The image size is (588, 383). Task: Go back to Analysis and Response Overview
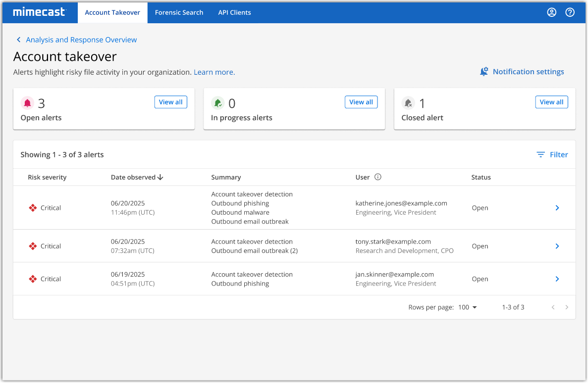(x=81, y=40)
